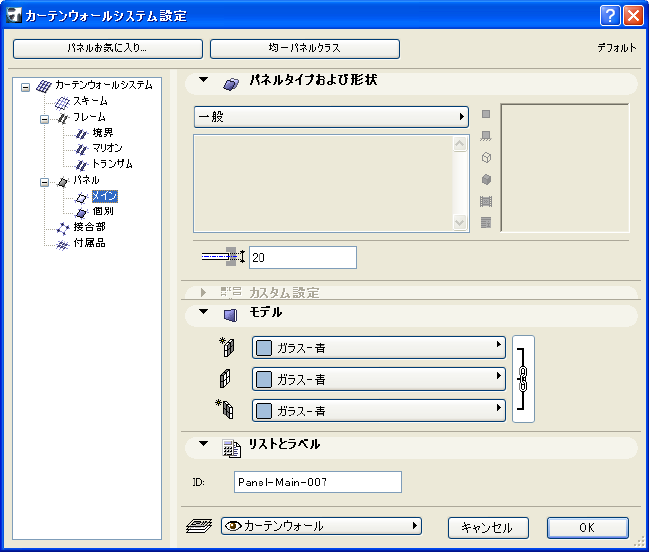Collapse パネルタイプおよび形状 section
The height and width of the screenshot is (552, 649).
(x=203, y=79)
